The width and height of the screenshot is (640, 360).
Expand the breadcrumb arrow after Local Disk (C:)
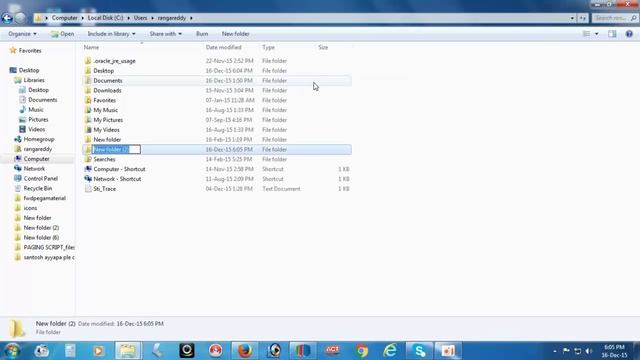click(128, 18)
